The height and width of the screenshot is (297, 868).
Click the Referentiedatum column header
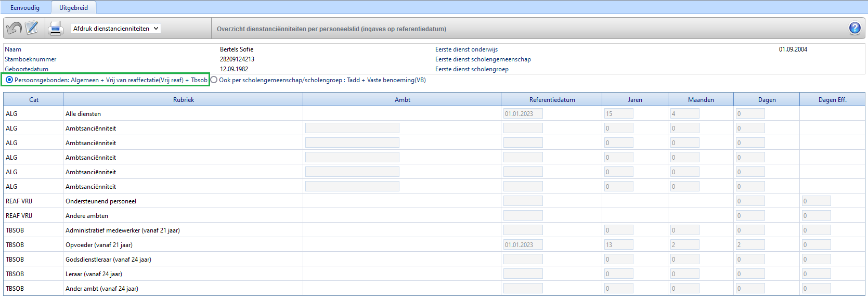pyautogui.click(x=552, y=99)
